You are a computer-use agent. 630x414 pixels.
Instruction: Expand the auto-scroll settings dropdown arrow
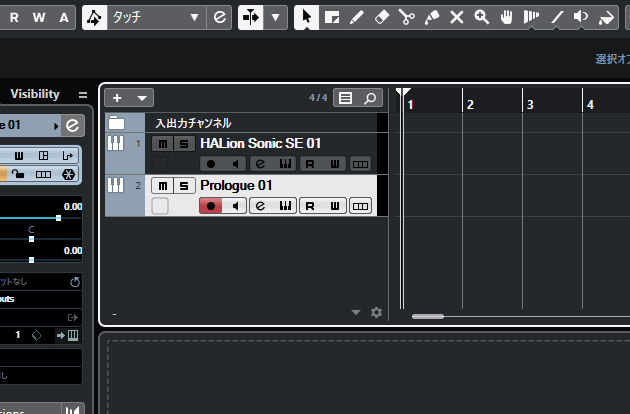click(x=276, y=17)
